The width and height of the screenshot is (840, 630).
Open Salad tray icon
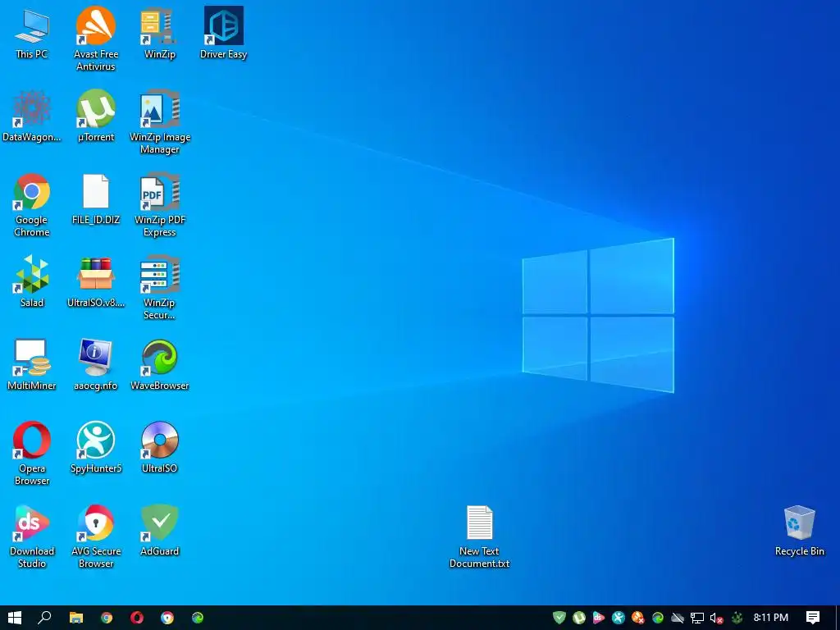(737, 618)
